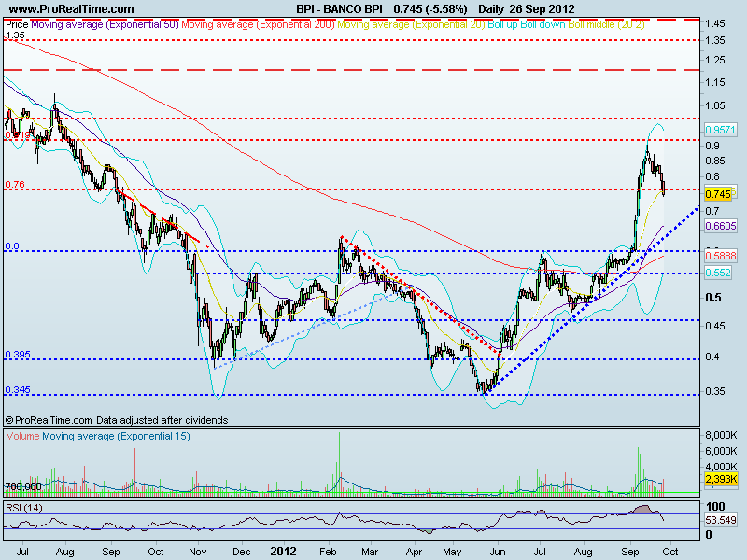This screenshot has height=560, width=747.
Task: Click the Dec month label
Action: 241,552
